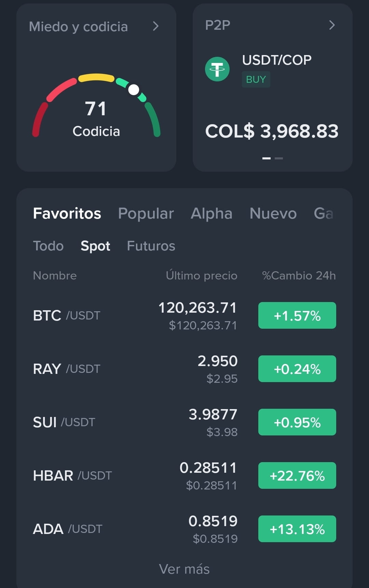Open the BTC/USDT pair row
The height and width of the screenshot is (588, 369).
click(x=184, y=315)
